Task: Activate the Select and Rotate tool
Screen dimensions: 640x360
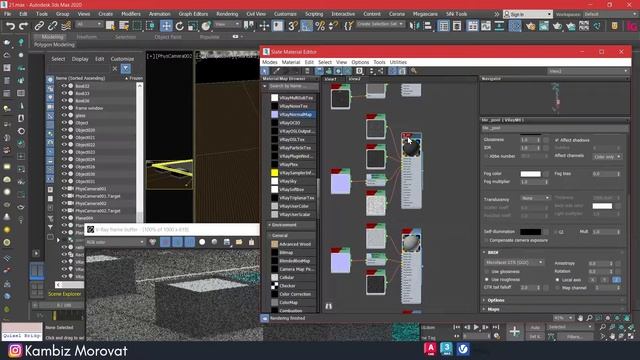Action: tap(180, 26)
